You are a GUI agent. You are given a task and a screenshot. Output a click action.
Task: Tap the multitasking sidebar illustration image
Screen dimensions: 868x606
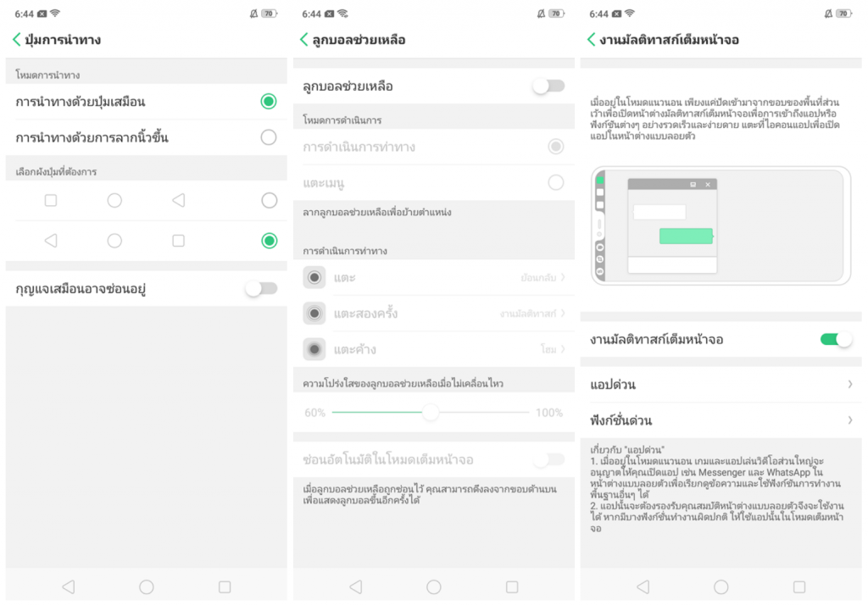tap(721, 225)
